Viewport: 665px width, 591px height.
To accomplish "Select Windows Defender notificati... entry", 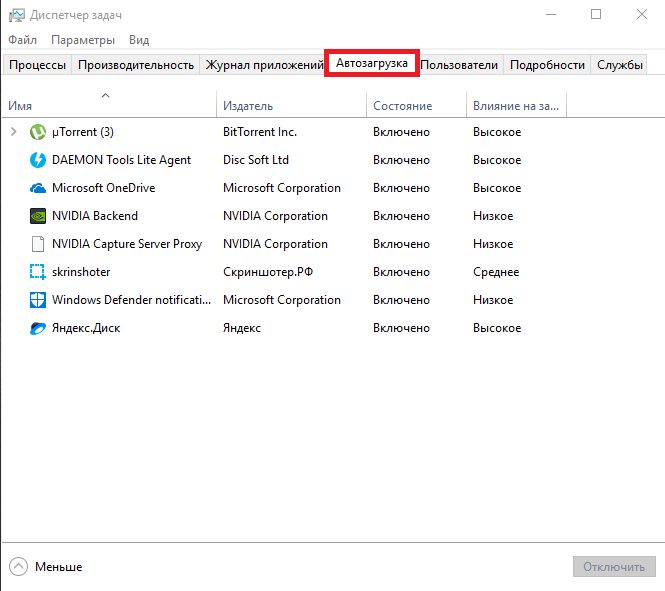I will coord(131,300).
